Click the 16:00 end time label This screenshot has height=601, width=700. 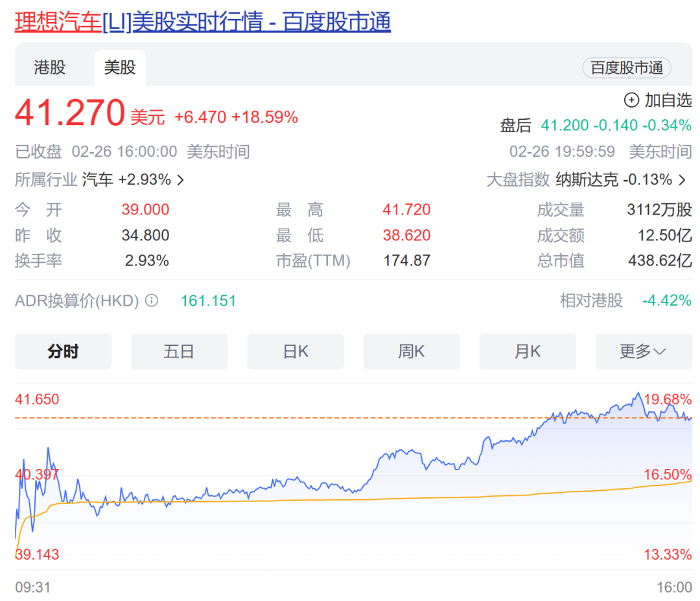674,587
